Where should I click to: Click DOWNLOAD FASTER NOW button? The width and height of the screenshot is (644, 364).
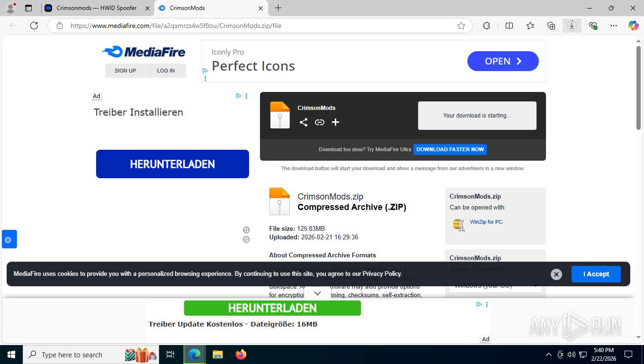[x=450, y=149]
